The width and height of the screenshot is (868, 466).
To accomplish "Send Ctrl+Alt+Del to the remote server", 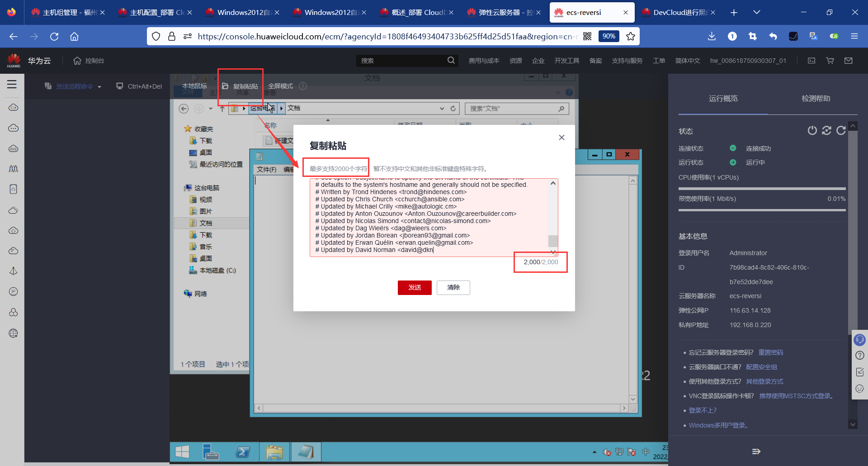I will pos(139,86).
